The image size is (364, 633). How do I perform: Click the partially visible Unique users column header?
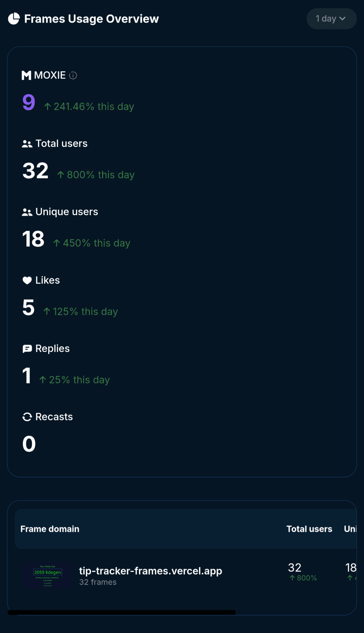point(350,529)
